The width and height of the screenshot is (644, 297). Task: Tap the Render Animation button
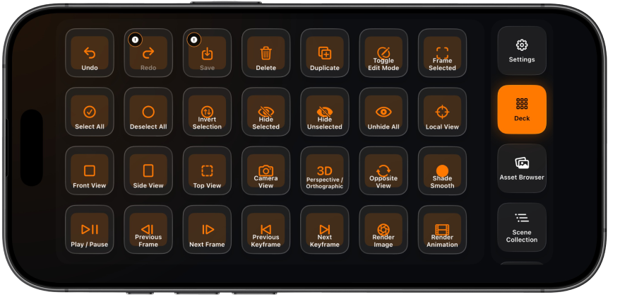click(x=442, y=229)
